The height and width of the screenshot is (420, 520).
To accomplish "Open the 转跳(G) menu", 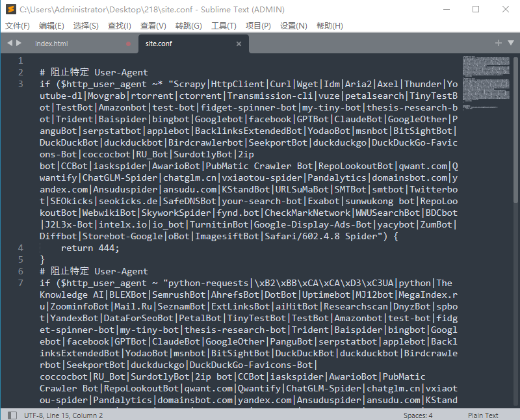I will coord(188,25).
